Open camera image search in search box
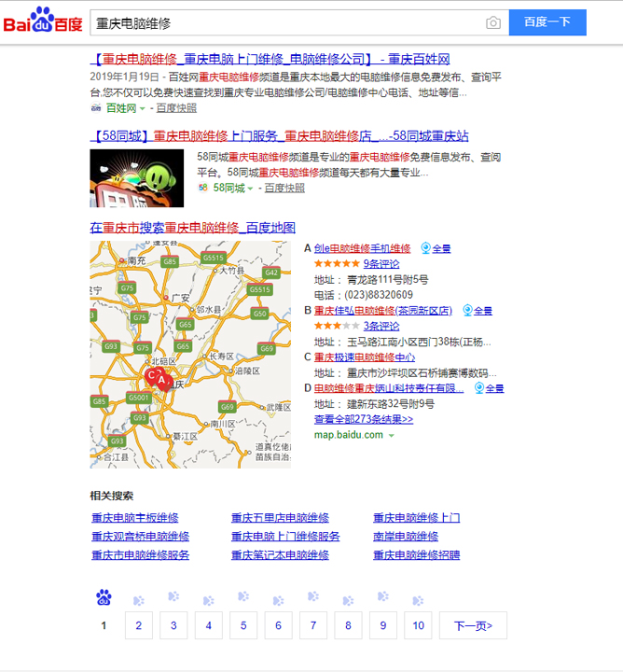The image size is (623, 672). 493,22
